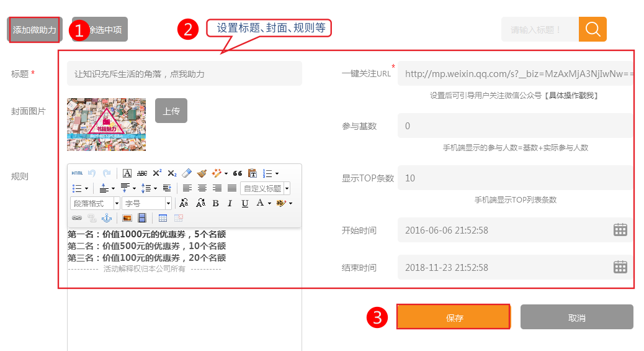
Task: Expand the 字号 font size dropdown
Action: [x=146, y=203]
